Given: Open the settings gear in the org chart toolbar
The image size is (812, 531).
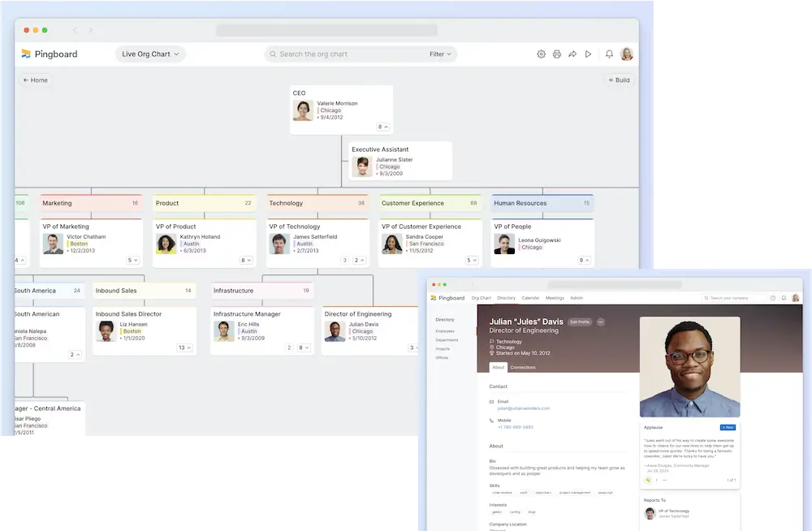Looking at the screenshot, I should (542, 54).
